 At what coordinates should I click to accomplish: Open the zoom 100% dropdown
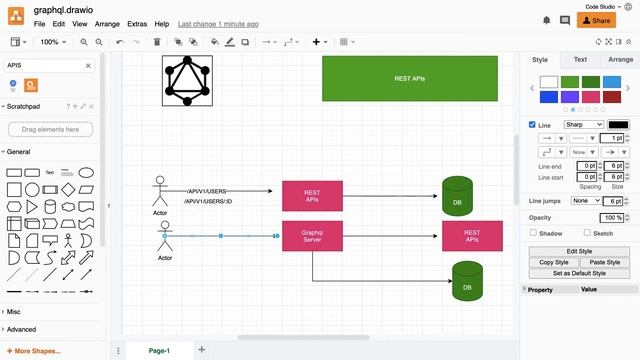coord(53,42)
